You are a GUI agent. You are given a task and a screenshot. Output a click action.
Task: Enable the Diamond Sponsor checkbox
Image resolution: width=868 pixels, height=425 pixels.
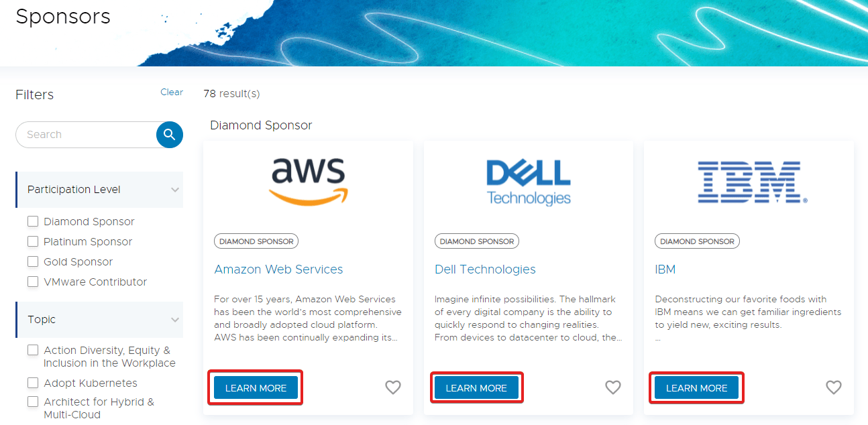[33, 221]
